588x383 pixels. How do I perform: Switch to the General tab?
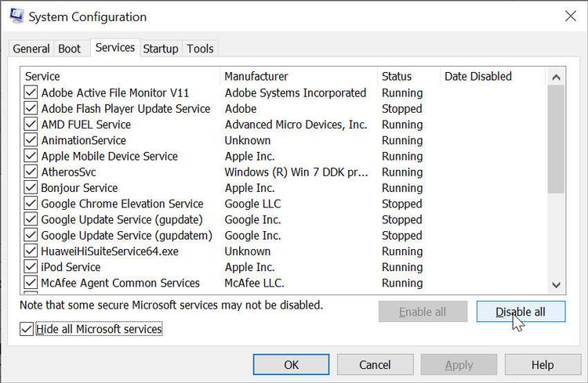[31, 49]
